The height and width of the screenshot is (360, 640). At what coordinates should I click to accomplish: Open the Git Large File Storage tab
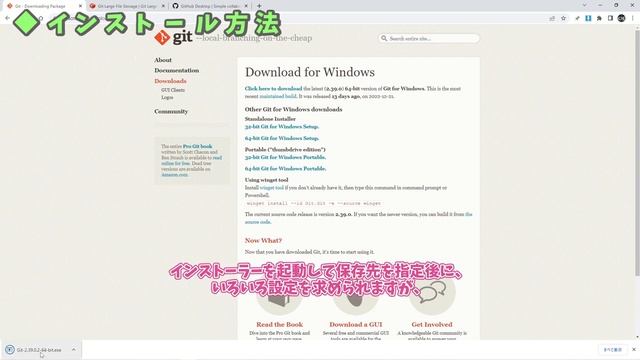coord(127,6)
